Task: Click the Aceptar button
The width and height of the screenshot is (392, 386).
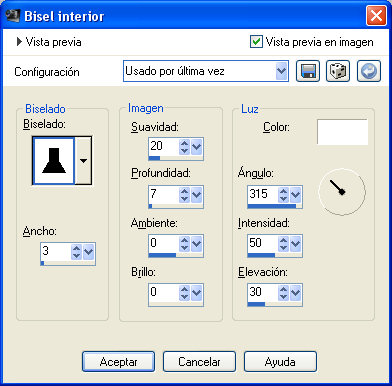Action: (118, 362)
